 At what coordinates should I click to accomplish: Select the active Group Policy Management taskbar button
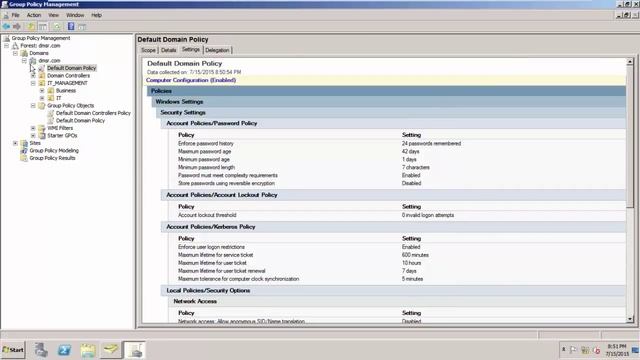click(134, 350)
